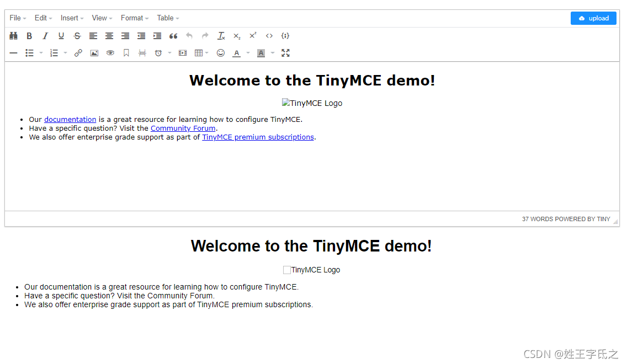Open table insert dropdown
This screenshot has height=364, width=627.
[x=201, y=53]
